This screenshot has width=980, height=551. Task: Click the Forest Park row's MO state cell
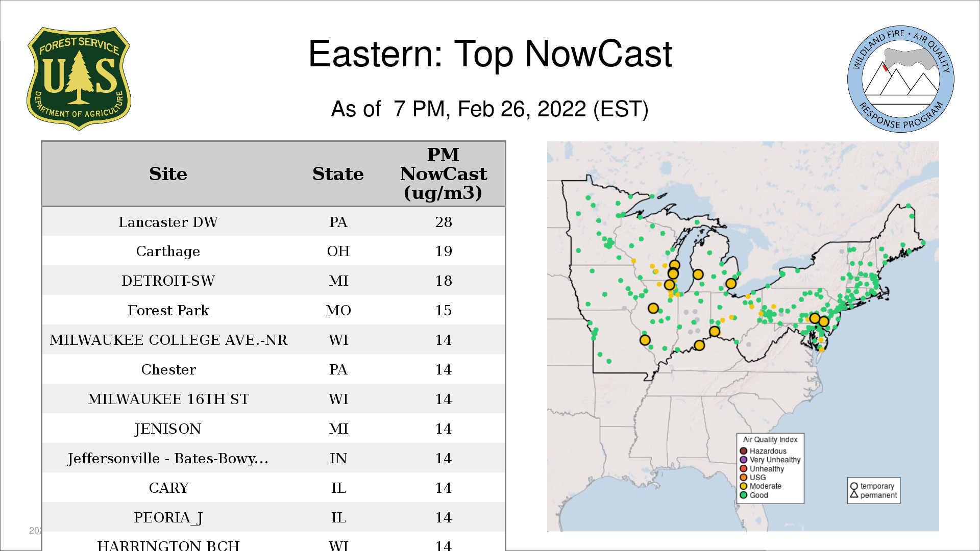(x=338, y=310)
